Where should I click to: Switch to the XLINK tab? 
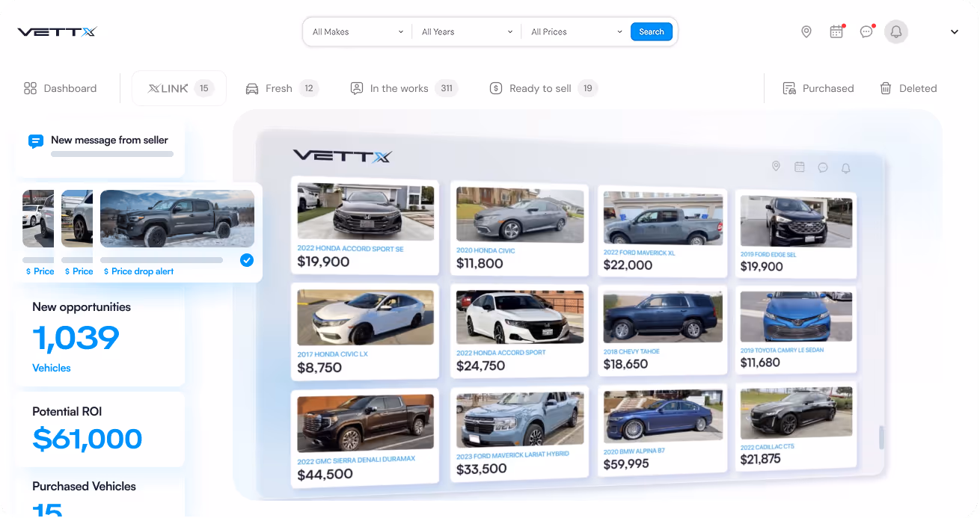point(180,88)
